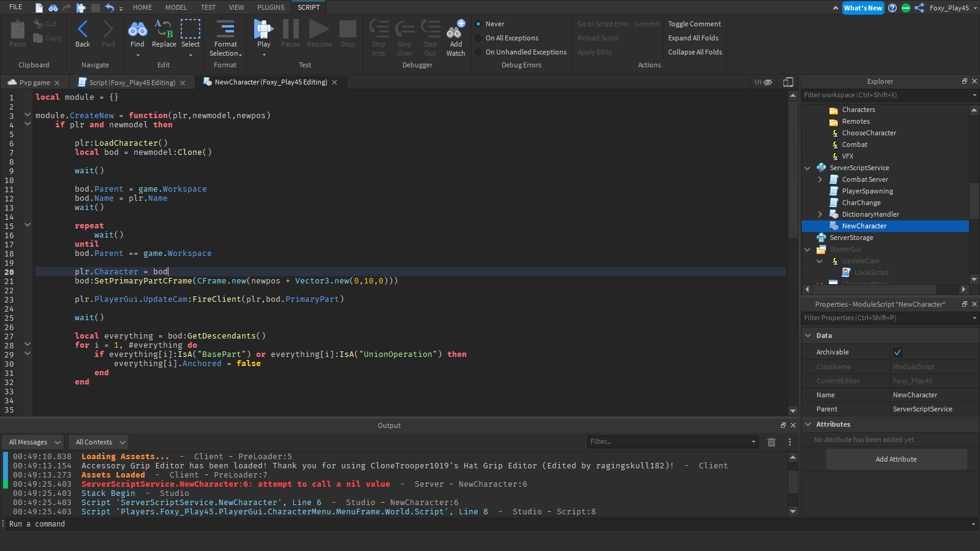Clear the Output window with trash icon
Viewport: 980px width, 551px height.
pos(771,442)
